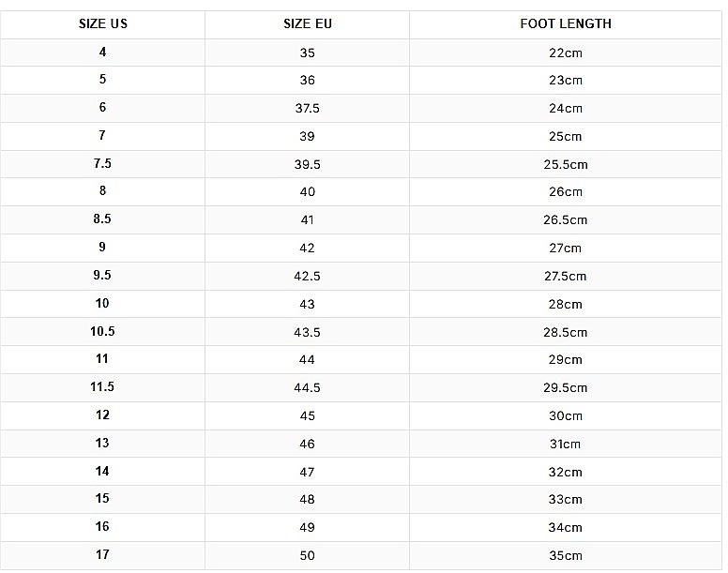Image resolution: width=728 pixels, height=573 pixels.
Task: Select US size 17 cell
Action: 102,555
